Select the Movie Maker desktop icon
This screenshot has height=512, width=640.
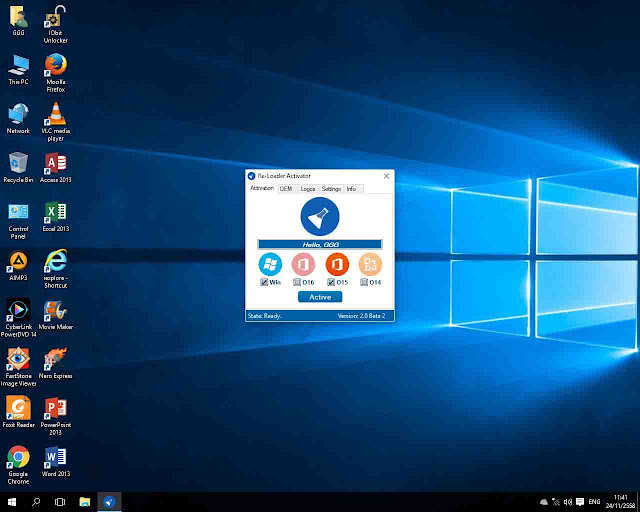pos(56,314)
